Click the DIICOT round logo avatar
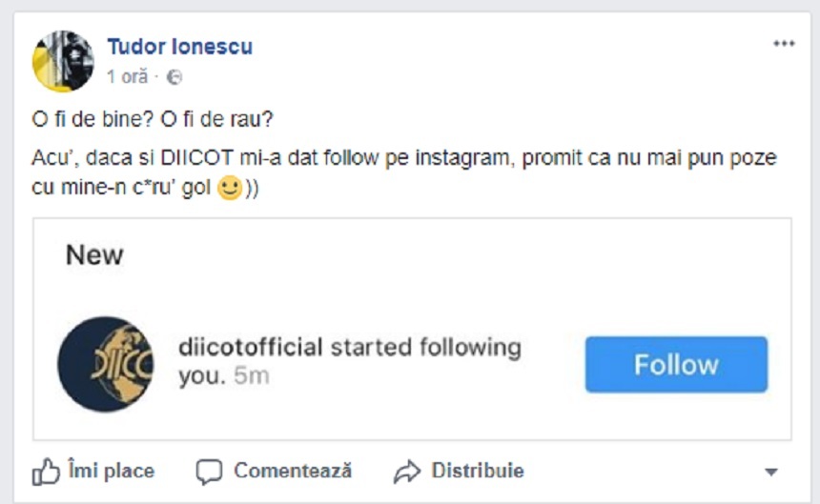The height and width of the screenshot is (504, 820). 105,364
